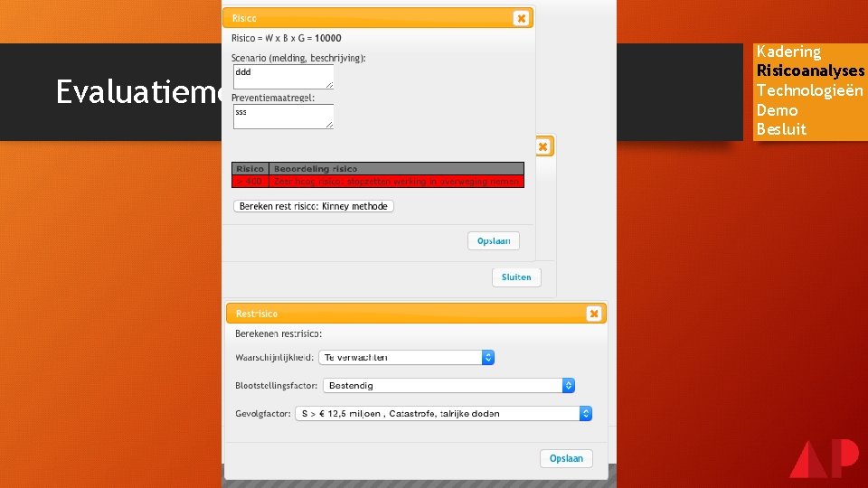Click Bereken rest risico: Kinney methode button

coord(314,206)
